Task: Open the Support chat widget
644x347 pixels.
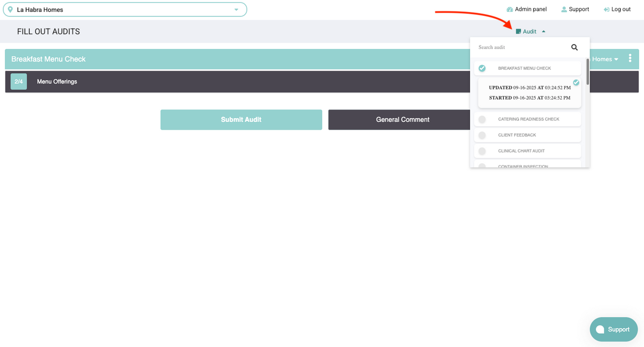Action: 613,329
